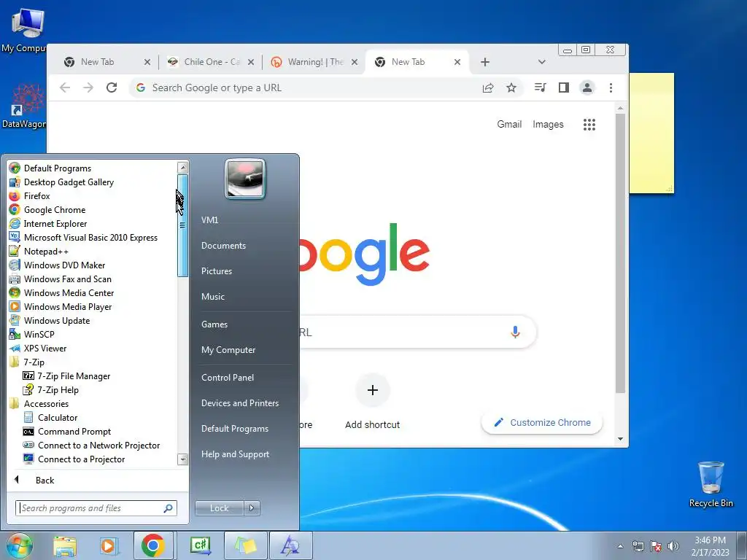The height and width of the screenshot is (560, 747).
Task: Open Windows Explorer from the taskbar
Action: tap(65, 545)
